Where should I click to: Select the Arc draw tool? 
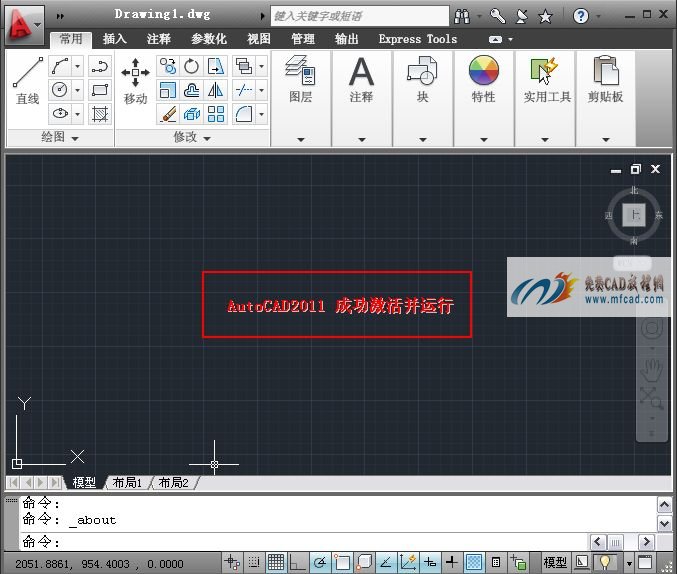point(60,66)
